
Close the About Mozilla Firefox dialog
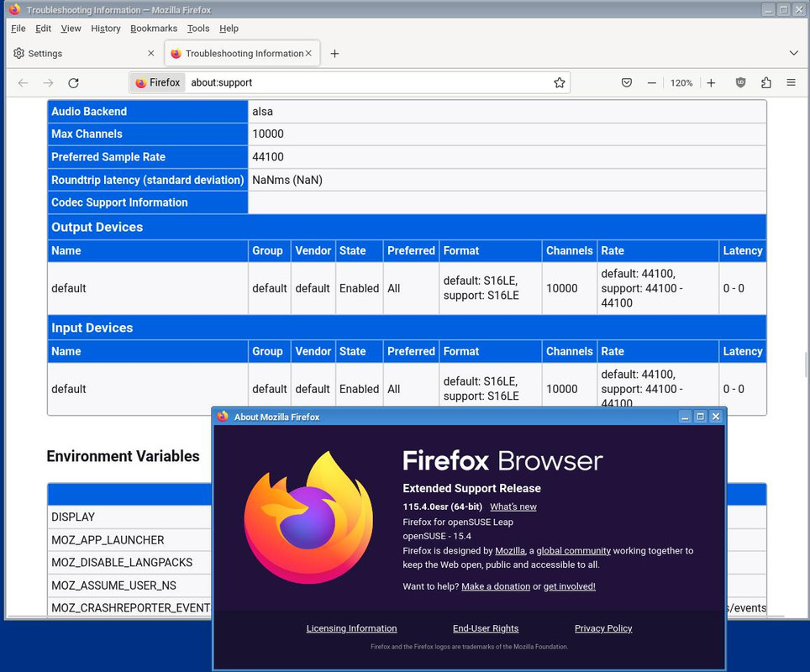click(x=715, y=417)
